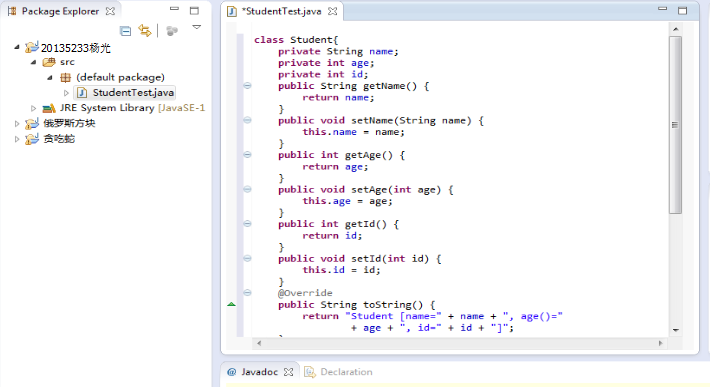The height and width of the screenshot is (387, 710).
Task: Fold the getName() method
Action: pyautogui.click(x=247, y=86)
